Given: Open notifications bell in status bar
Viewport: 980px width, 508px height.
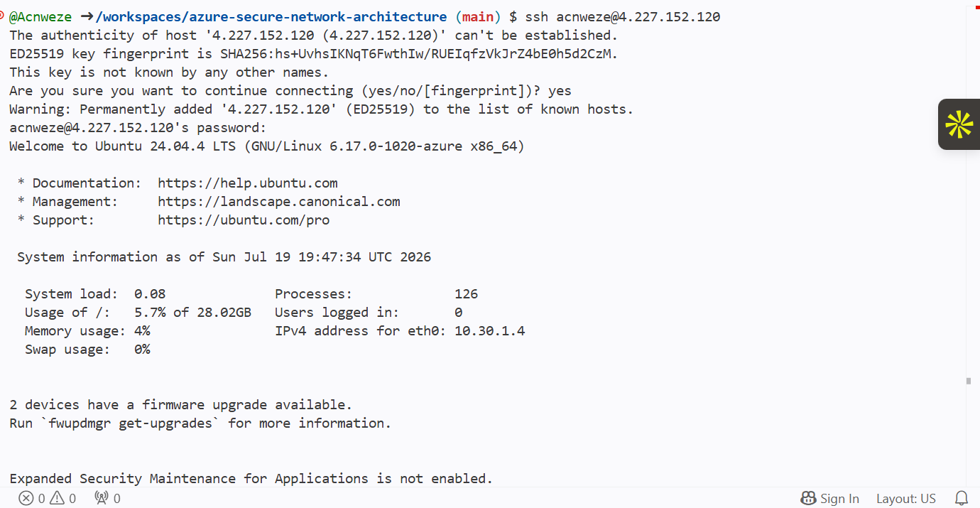Looking at the screenshot, I should click(962, 498).
